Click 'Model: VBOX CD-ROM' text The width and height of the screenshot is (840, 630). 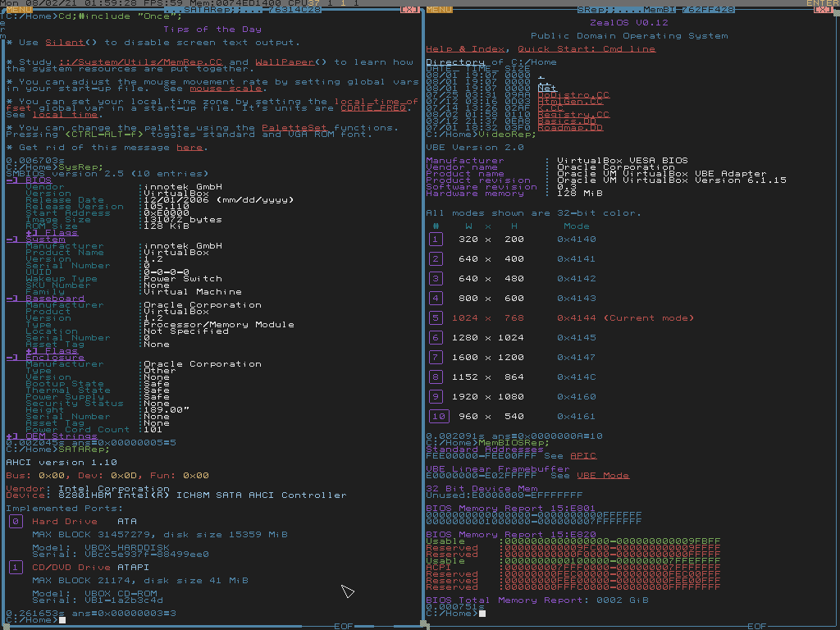point(94,594)
